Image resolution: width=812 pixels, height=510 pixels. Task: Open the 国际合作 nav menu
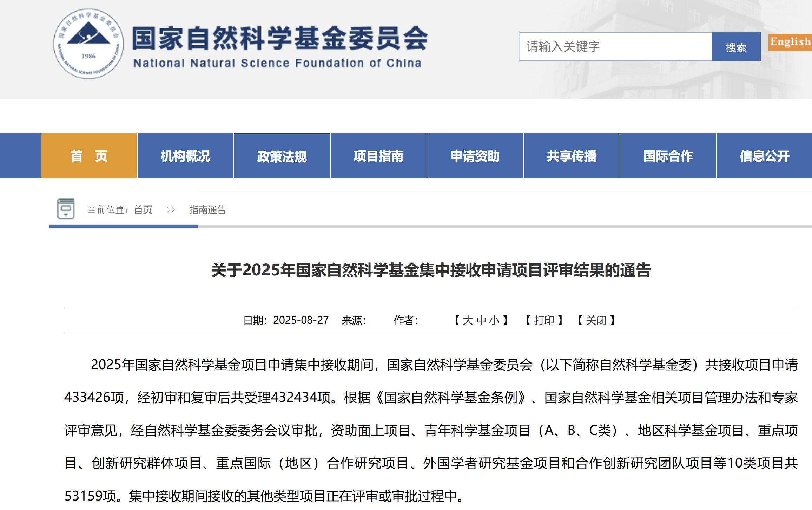coord(668,156)
